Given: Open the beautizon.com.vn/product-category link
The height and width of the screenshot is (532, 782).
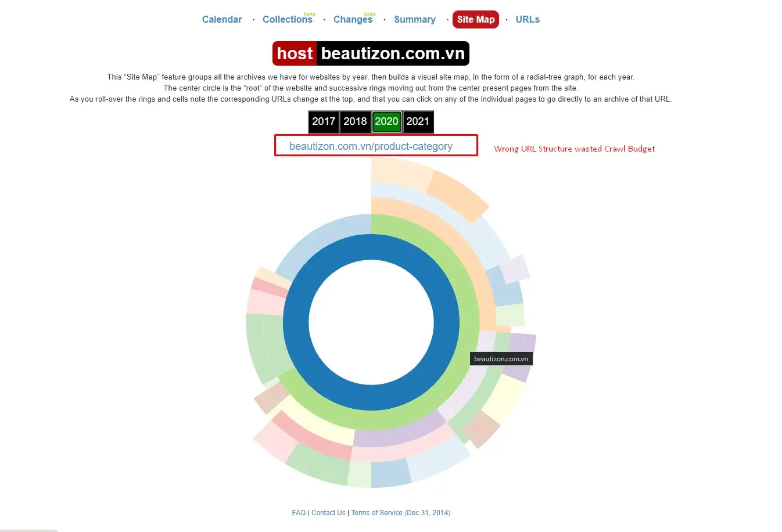Looking at the screenshot, I should tap(371, 146).
